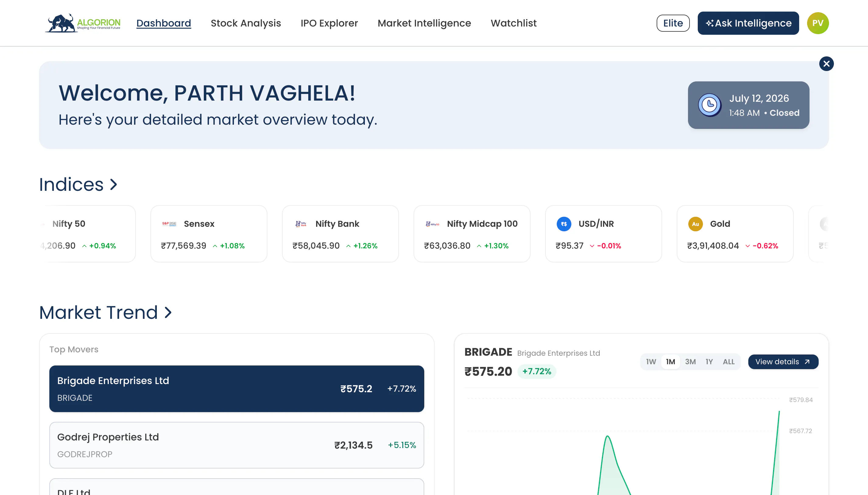Viewport: 868px width, 495px height.
Task: Click the Gold Au icon
Action: click(x=695, y=224)
